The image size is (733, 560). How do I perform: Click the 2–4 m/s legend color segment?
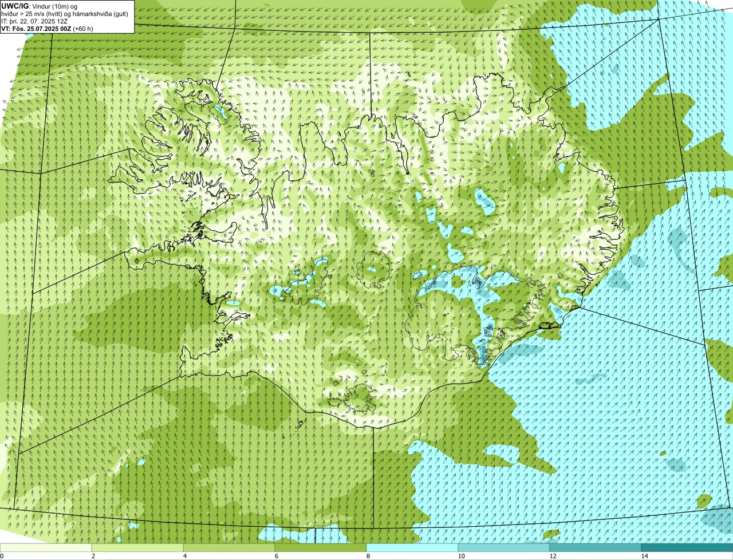pyautogui.click(x=137, y=547)
